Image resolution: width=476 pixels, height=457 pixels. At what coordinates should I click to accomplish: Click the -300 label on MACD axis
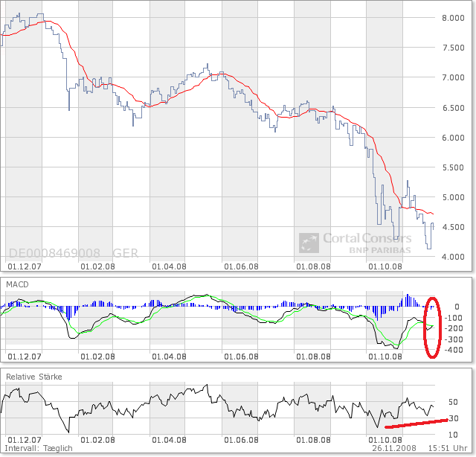point(453,339)
